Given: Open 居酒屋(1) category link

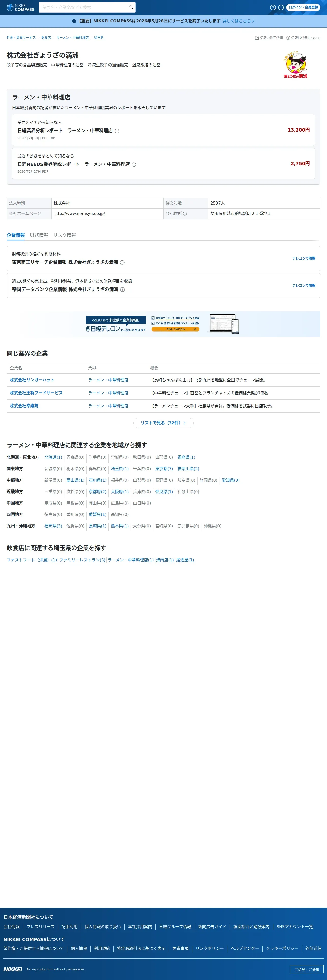Looking at the screenshot, I should click(185, 560).
